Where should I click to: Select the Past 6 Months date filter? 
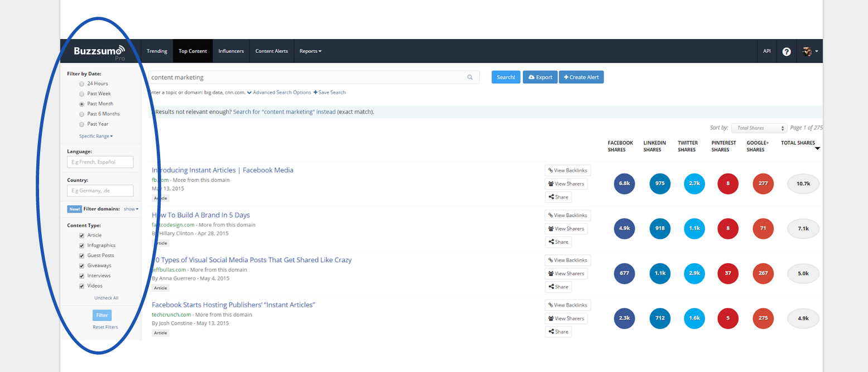click(x=82, y=114)
